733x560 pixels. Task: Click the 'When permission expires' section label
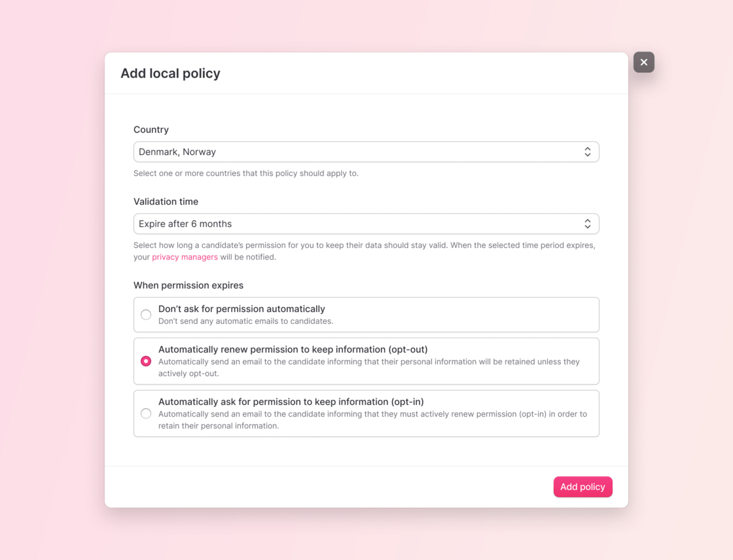[188, 285]
